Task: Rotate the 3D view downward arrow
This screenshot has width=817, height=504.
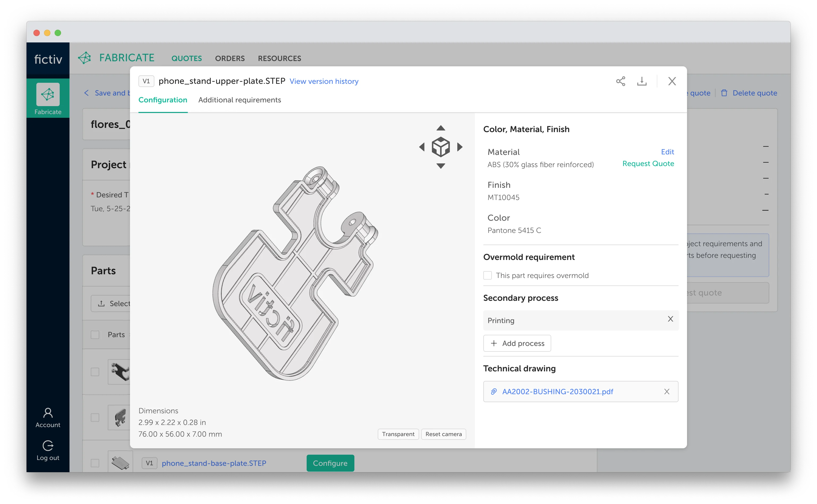Action: (x=441, y=166)
